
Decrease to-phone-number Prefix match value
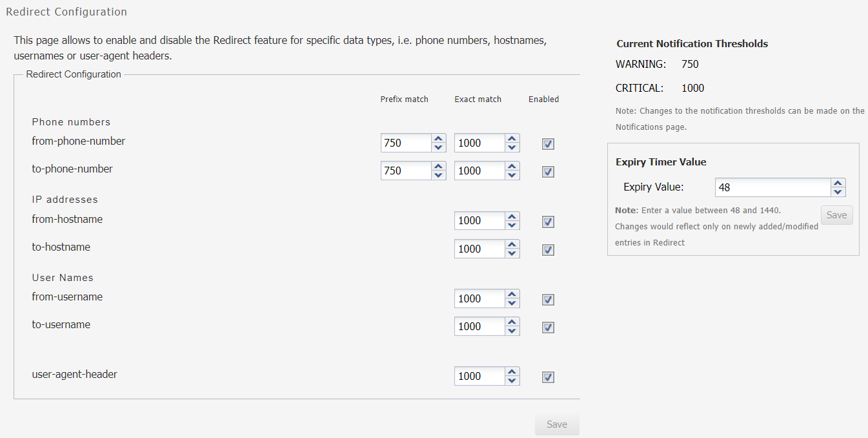(x=438, y=176)
